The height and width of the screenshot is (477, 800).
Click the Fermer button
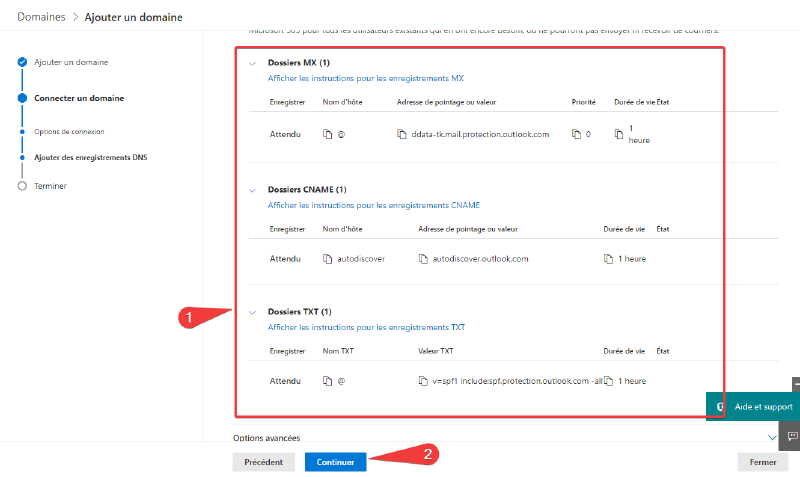click(763, 462)
